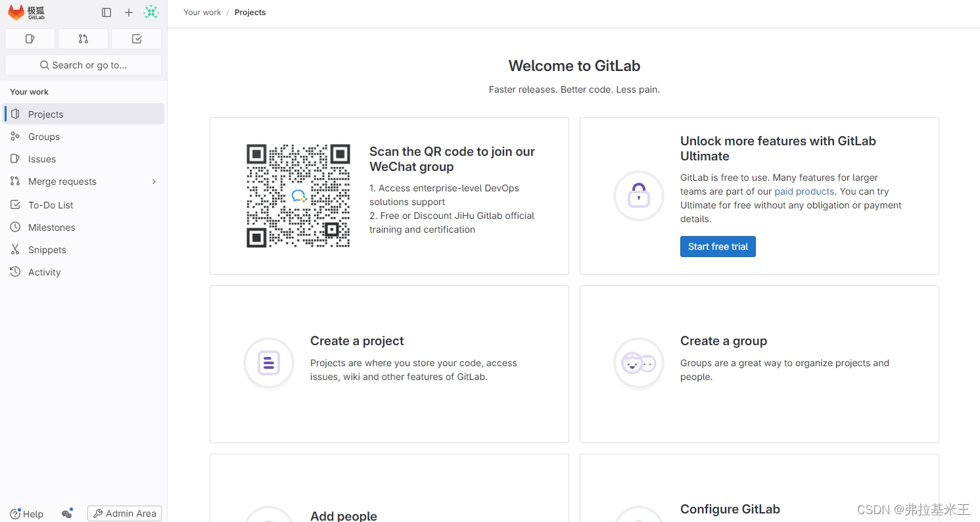Open the Admin Area button
The width and height of the screenshot is (980, 522).
[x=124, y=513]
